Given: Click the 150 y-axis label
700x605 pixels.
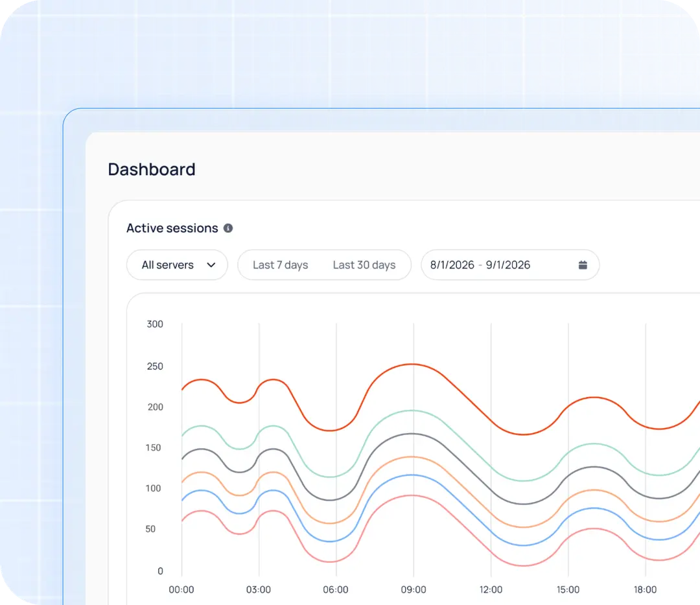Looking at the screenshot, I should point(153,447).
